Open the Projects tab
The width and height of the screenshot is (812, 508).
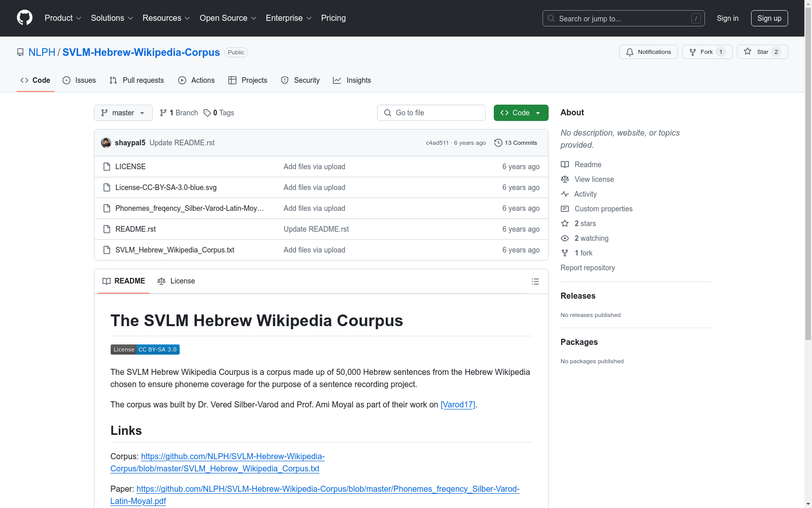(248, 80)
